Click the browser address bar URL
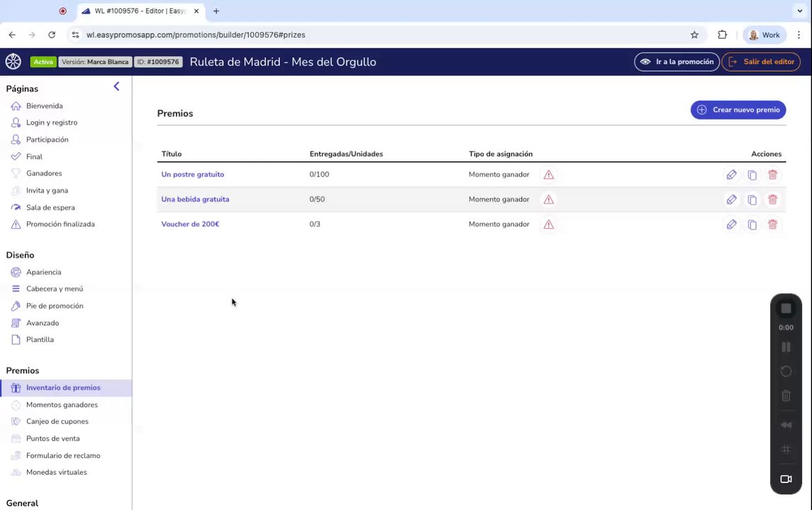This screenshot has width=812, height=510. tap(196, 35)
